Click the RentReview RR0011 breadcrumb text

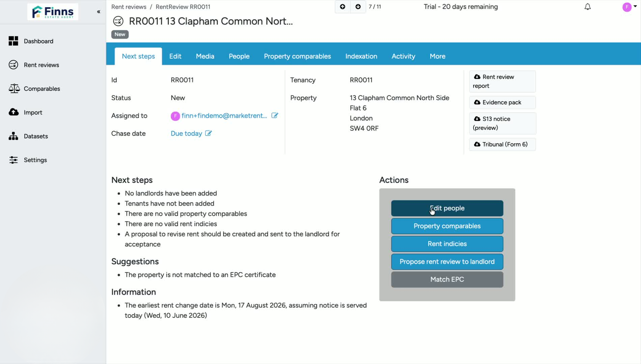click(x=183, y=7)
